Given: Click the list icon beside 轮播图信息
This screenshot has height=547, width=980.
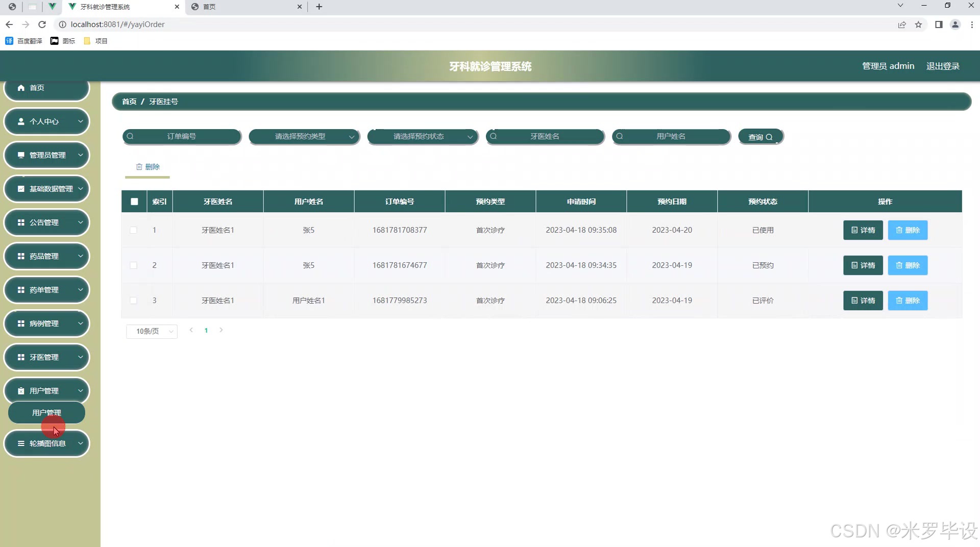Looking at the screenshot, I should (x=21, y=443).
